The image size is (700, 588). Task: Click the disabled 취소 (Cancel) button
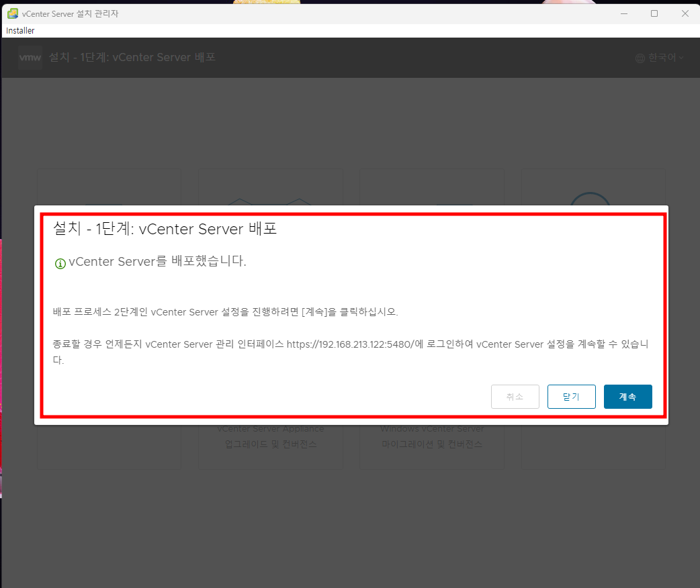coord(515,397)
